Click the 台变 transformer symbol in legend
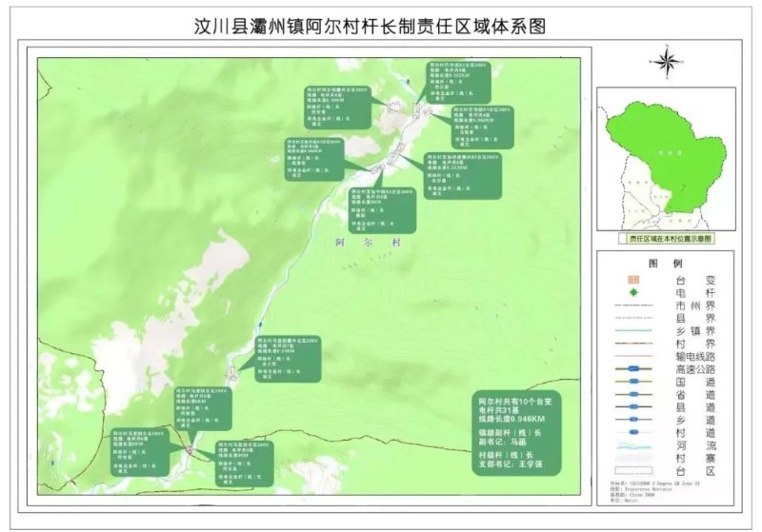 pos(633,280)
